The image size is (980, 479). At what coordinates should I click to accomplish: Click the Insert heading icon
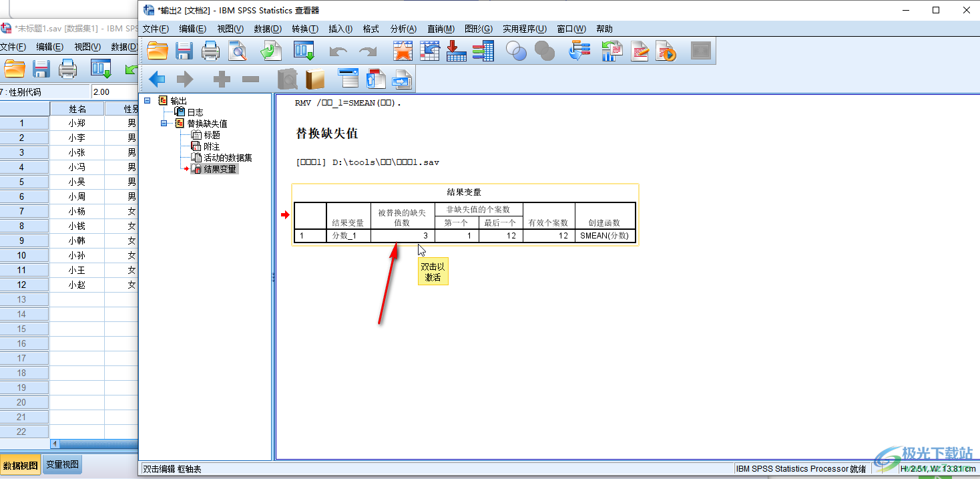[x=348, y=79]
